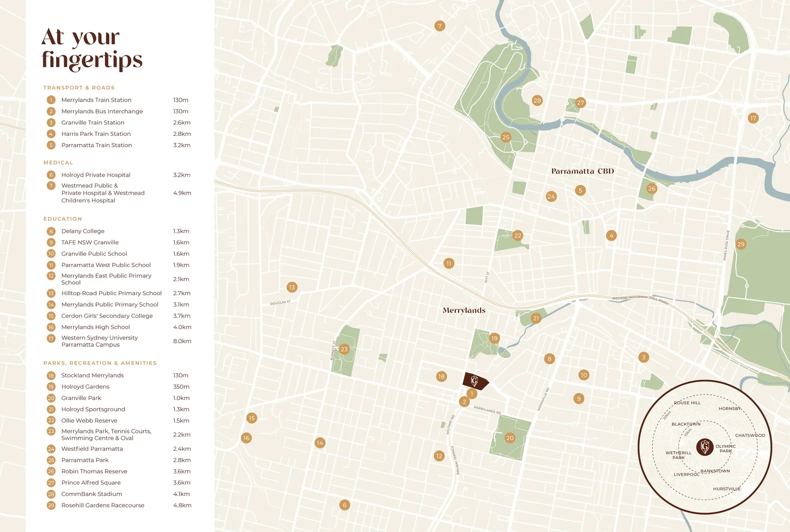Image resolution: width=790 pixels, height=532 pixels.
Task: Click legend entry Westfield Parramatta
Action: click(92, 449)
